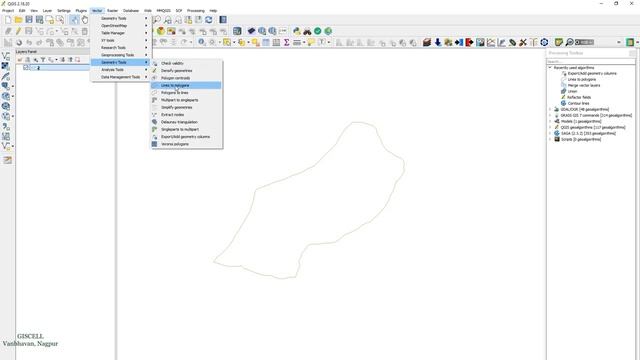640x360 pixels.
Task: Toggle visibility checkbox of layer 2
Action: pyautogui.click(x=26, y=68)
